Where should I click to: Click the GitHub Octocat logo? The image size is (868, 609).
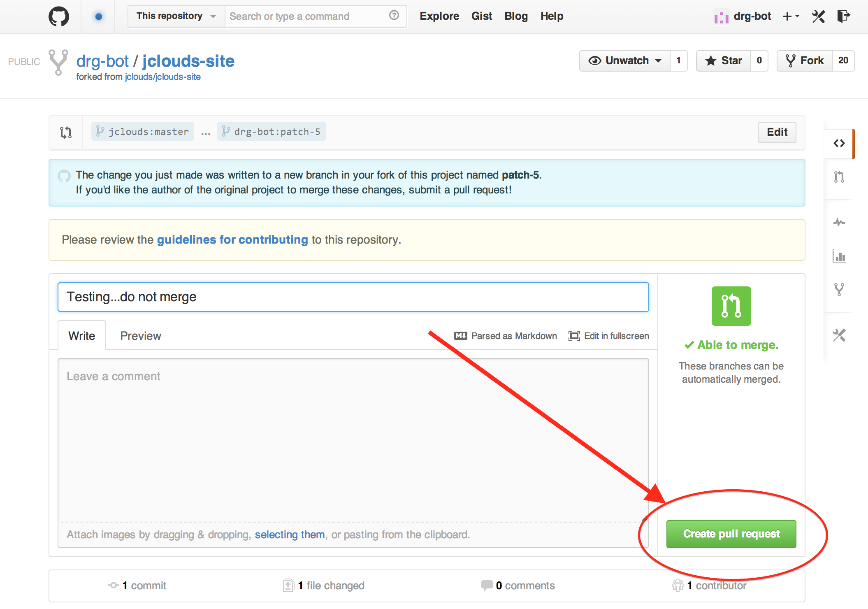pyautogui.click(x=59, y=17)
